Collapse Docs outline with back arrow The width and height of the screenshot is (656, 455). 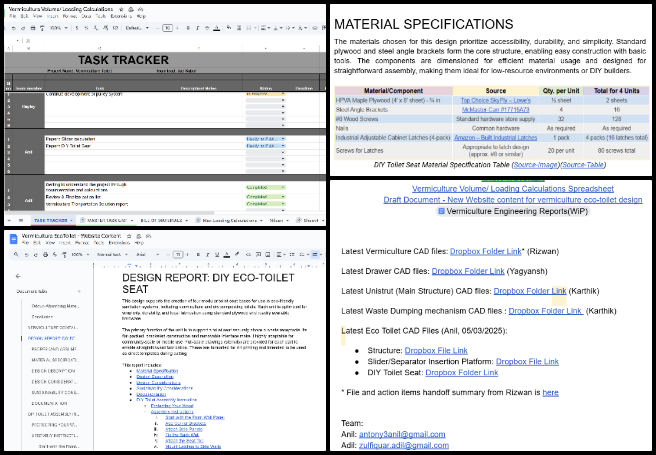[18, 276]
